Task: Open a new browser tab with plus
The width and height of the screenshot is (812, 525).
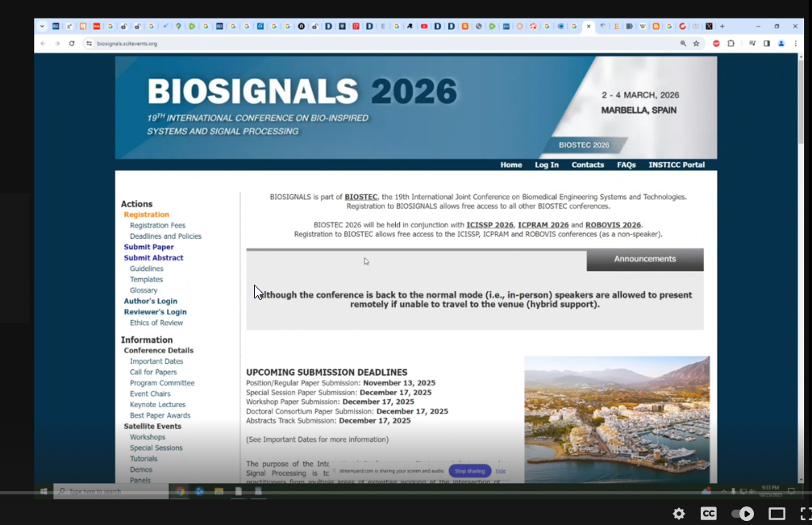Action: 722,26
